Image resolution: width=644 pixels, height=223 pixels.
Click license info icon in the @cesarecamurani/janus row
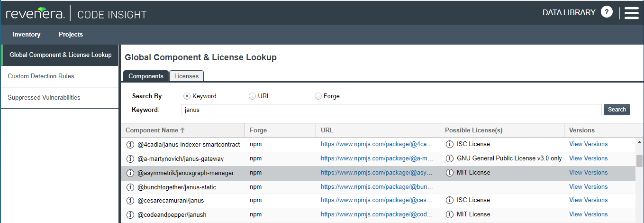450,200
